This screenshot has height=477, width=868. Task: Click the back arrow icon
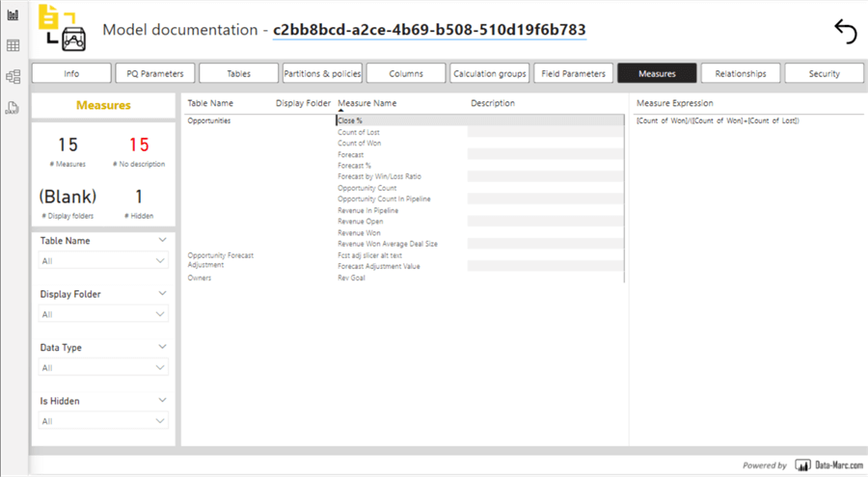pos(845,31)
